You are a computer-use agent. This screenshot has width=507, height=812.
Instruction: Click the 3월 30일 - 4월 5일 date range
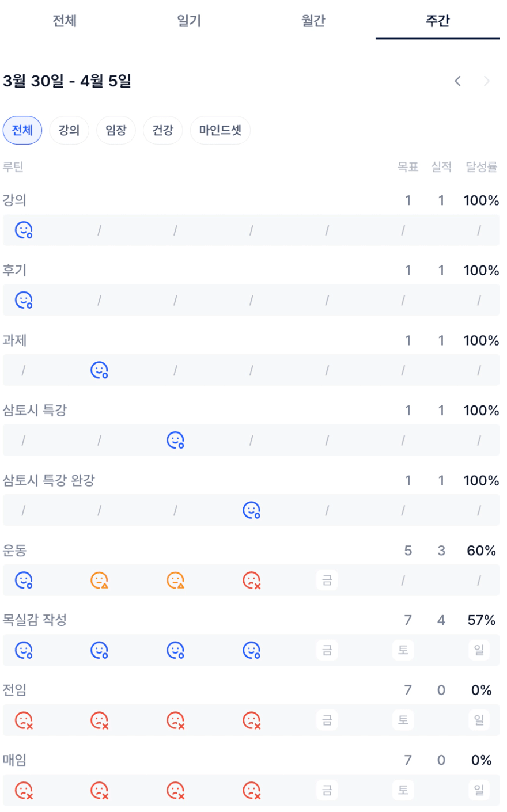(67, 81)
